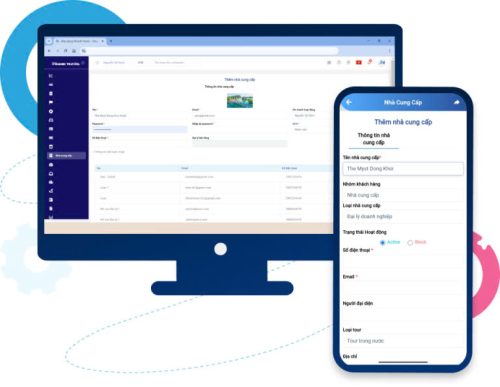Open the browser three-dot menu on desktop
The height and width of the screenshot is (387, 500).
click(389, 51)
